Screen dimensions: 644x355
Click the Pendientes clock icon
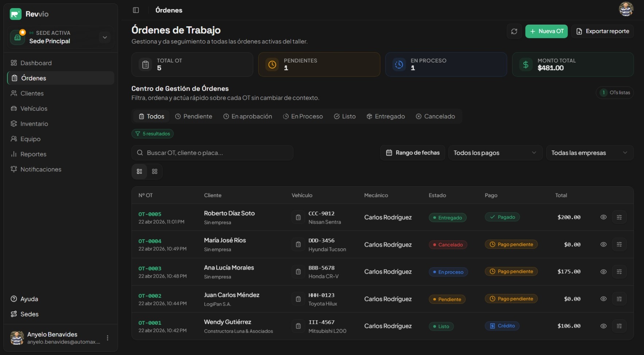272,65
